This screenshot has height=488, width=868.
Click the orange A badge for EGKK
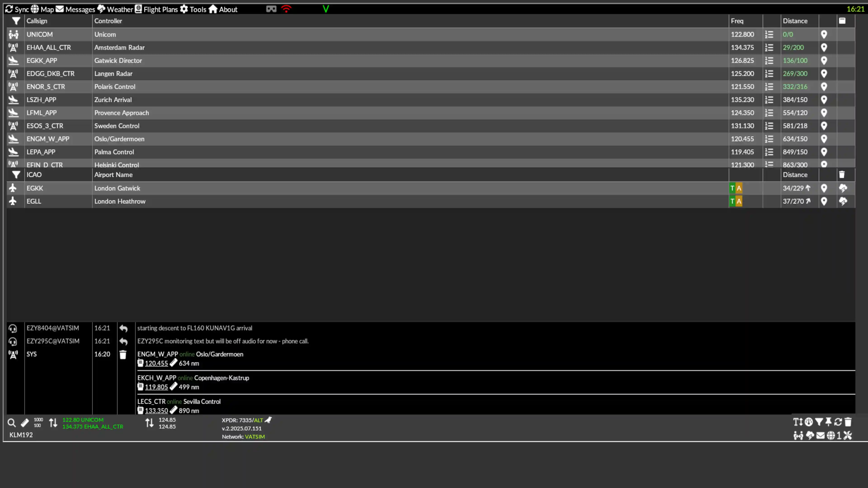pyautogui.click(x=739, y=188)
